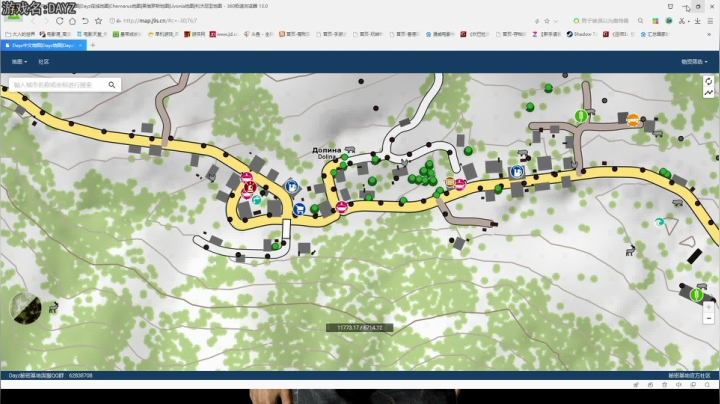This screenshot has height=404, width=720.
Task: Go back with the browser back arrow
Action: [x=33, y=21]
